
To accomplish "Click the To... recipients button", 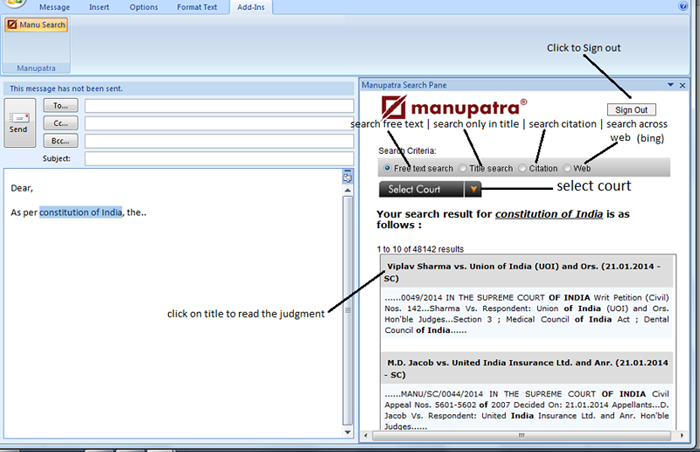I will pos(60,106).
